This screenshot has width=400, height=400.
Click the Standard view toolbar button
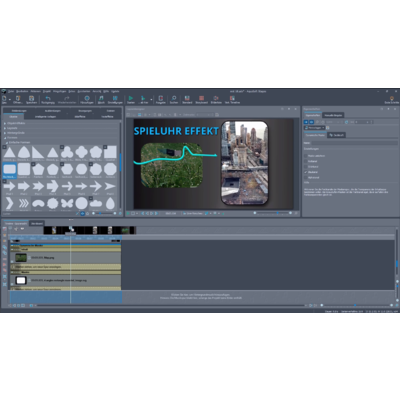pos(187,98)
